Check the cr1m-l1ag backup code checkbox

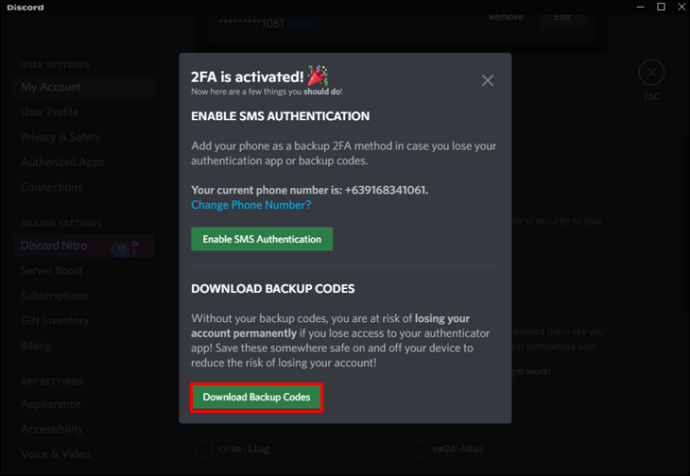203,449
